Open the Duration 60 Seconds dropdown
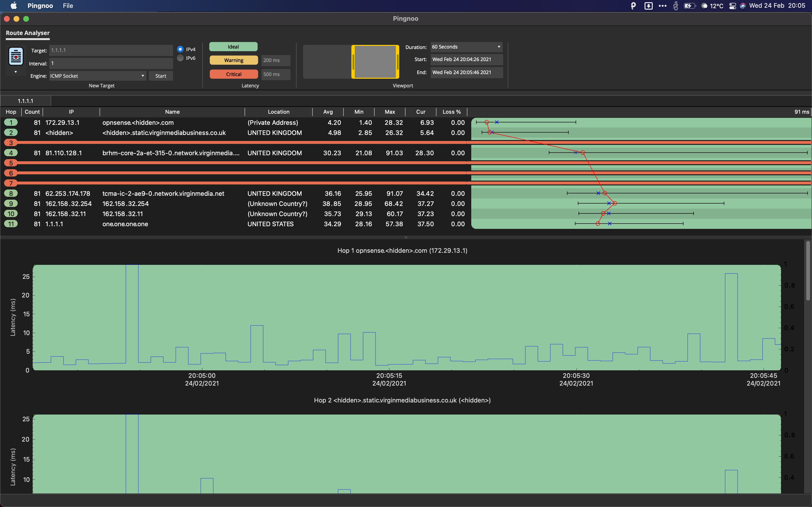The width and height of the screenshot is (812, 507). point(466,47)
